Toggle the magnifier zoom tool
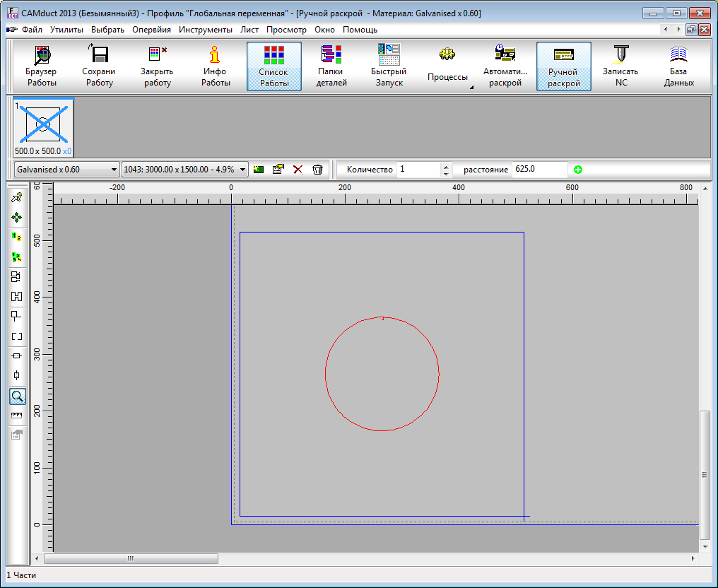 click(18, 396)
